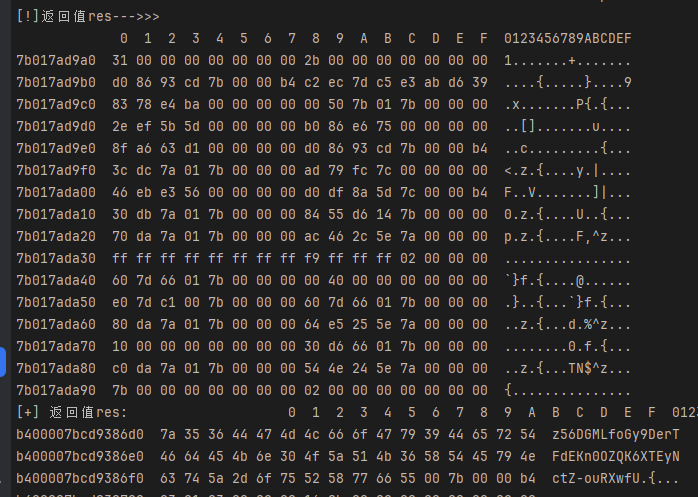Viewport: 698px width, 497px height.
Task: Click the ASCII text "z56DGMLfoGy9DerT"
Action: [x=615, y=434]
